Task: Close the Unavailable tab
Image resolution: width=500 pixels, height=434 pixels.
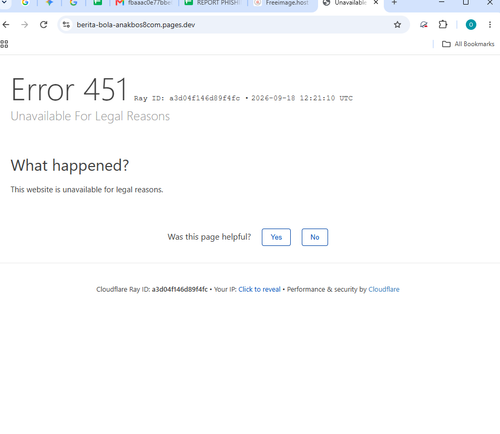Action: click(376, 3)
